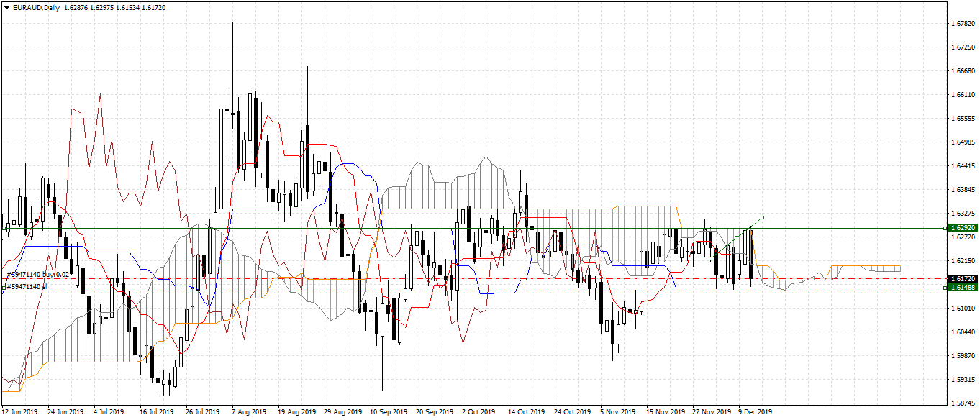
Task: Click the 9 Dec 2019 date label
Action: coord(755,412)
